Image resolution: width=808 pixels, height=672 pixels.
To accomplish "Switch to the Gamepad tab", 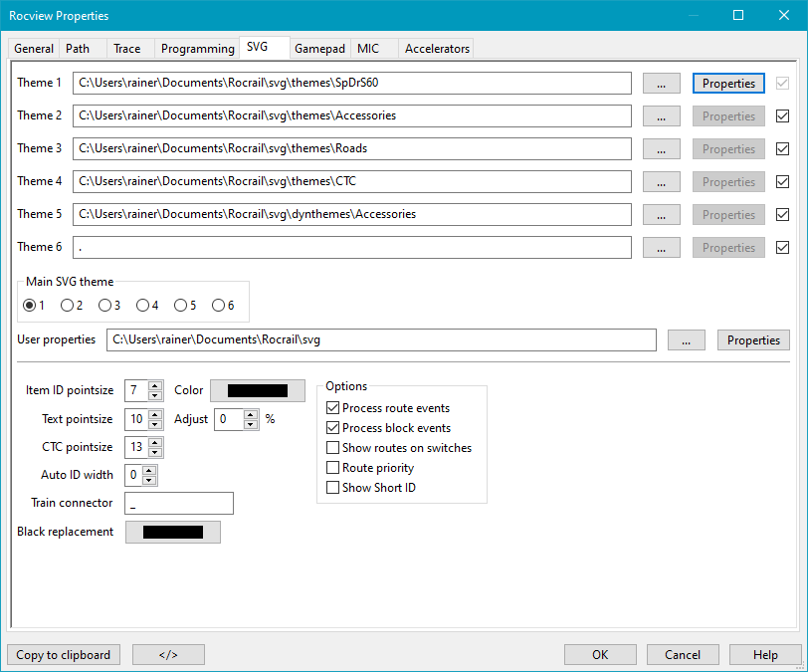I will tap(319, 48).
